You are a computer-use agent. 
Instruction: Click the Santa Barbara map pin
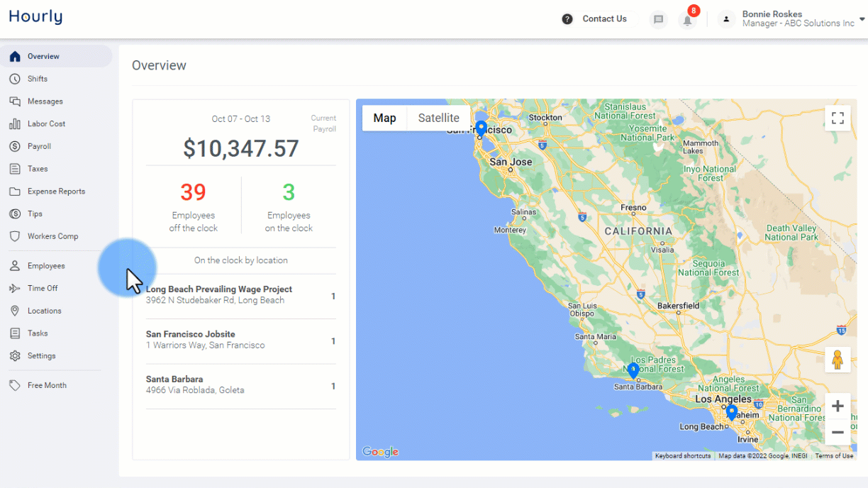tap(633, 370)
